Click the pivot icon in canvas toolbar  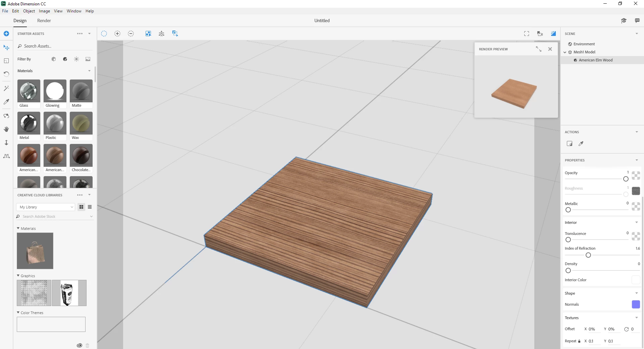[162, 34]
